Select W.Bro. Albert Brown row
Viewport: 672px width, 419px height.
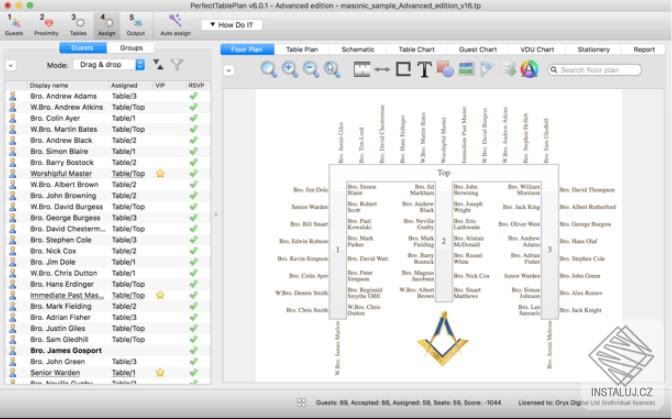coord(107,185)
